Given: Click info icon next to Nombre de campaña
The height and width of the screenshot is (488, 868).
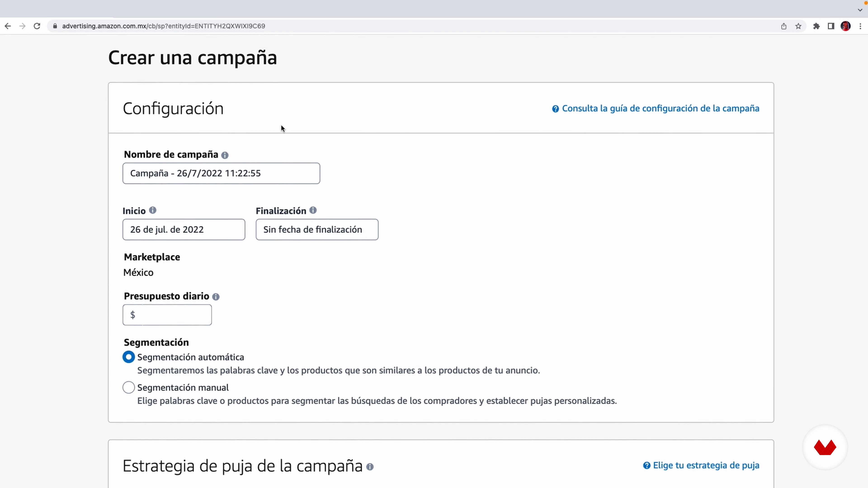Looking at the screenshot, I should click(225, 155).
